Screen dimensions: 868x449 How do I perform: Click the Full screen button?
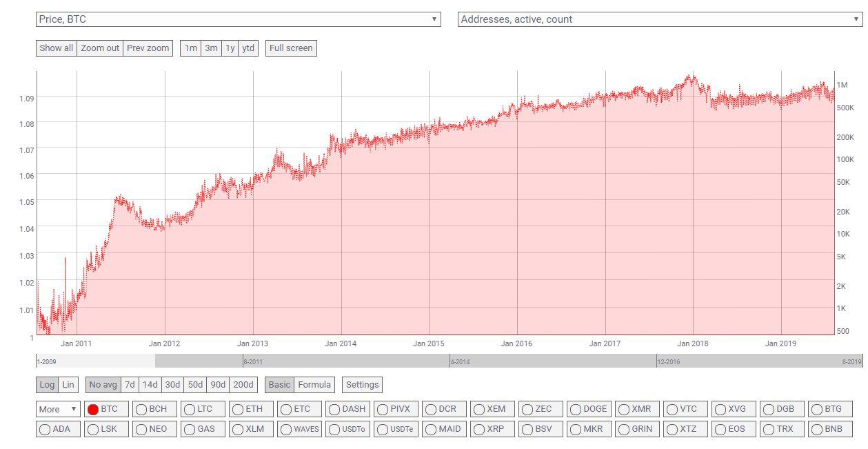291,48
